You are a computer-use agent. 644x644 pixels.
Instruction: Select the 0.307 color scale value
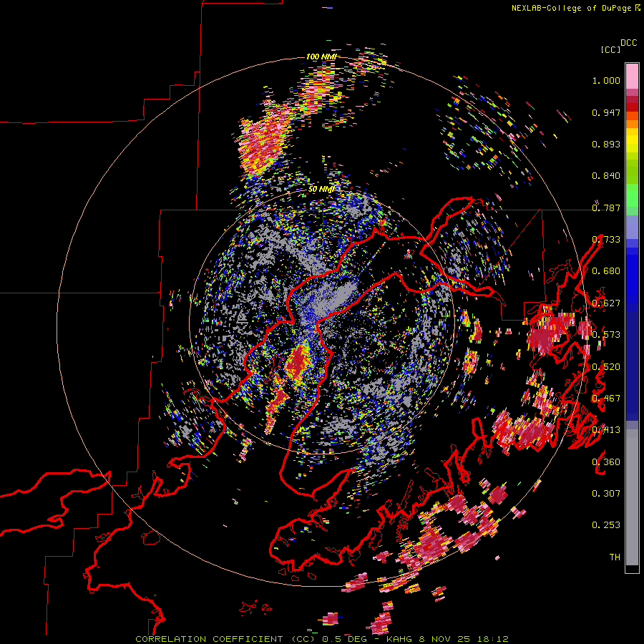pyautogui.click(x=606, y=494)
